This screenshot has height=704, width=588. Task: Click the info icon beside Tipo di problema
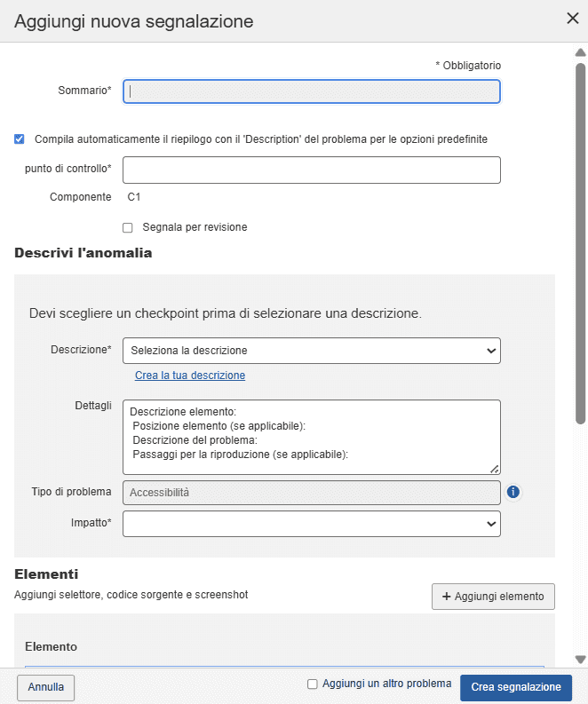[513, 492]
